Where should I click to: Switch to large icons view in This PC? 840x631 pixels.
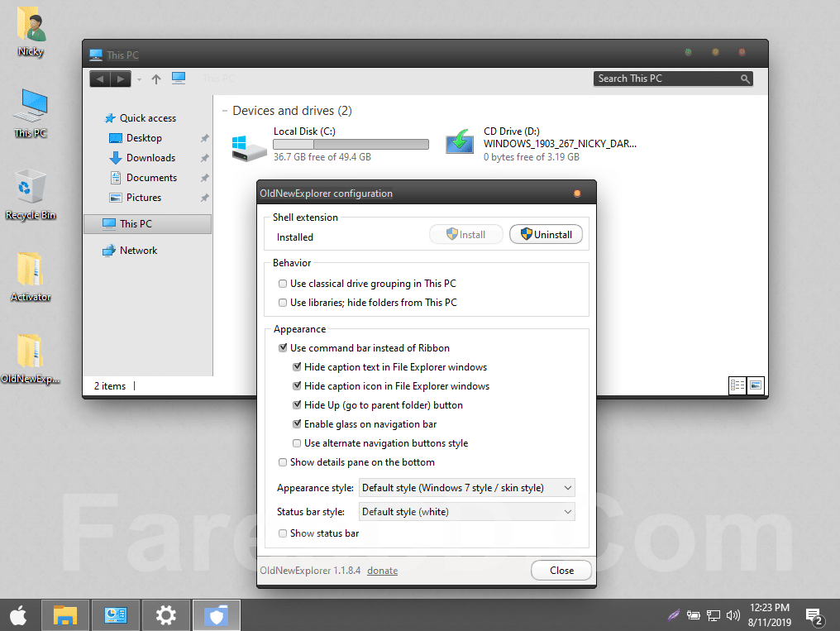[756, 385]
